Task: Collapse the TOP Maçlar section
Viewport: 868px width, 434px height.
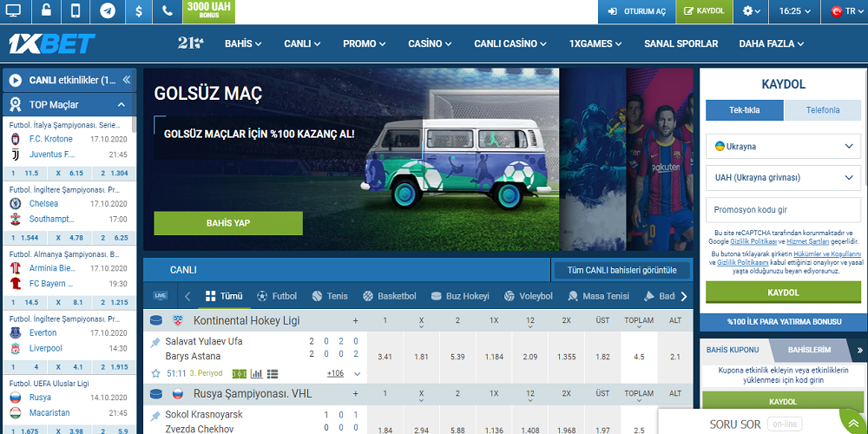Action: pos(122,105)
